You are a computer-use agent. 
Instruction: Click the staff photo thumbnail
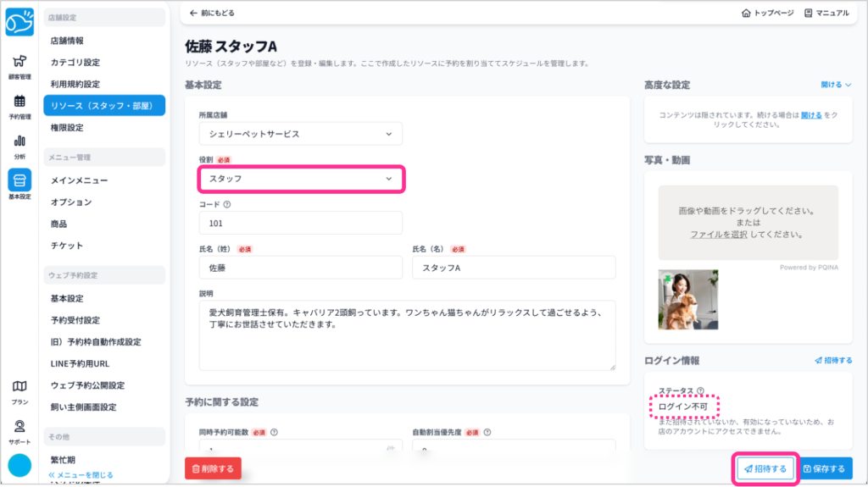point(688,300)
